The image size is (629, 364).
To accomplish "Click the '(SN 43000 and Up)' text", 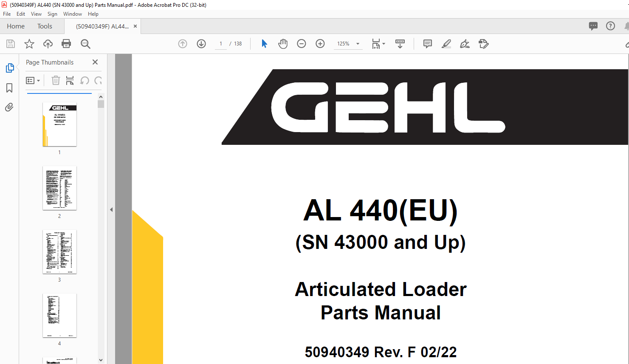I will (x=381, y=243).
